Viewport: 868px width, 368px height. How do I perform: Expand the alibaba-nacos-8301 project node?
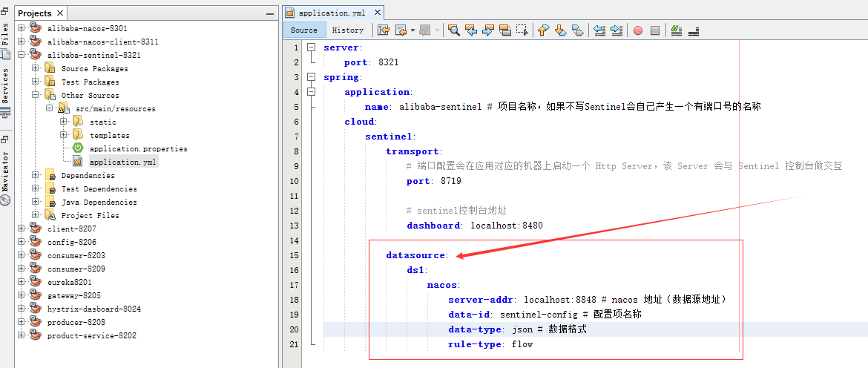(21, 28)
